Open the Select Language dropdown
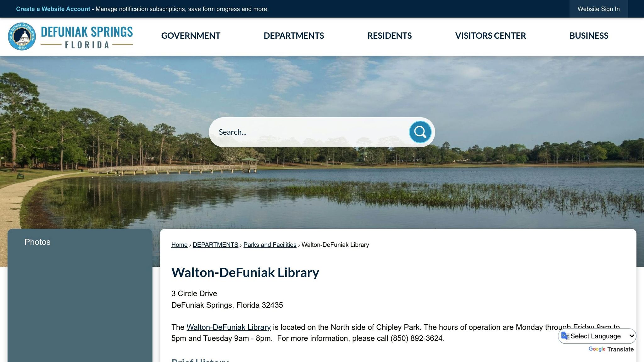644x362 pixels. click(597, 336)
